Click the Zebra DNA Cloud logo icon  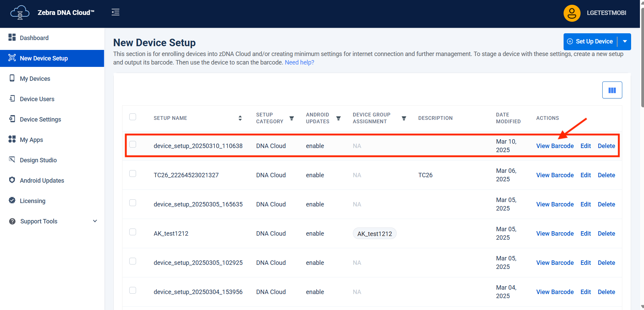coord(20,13)
